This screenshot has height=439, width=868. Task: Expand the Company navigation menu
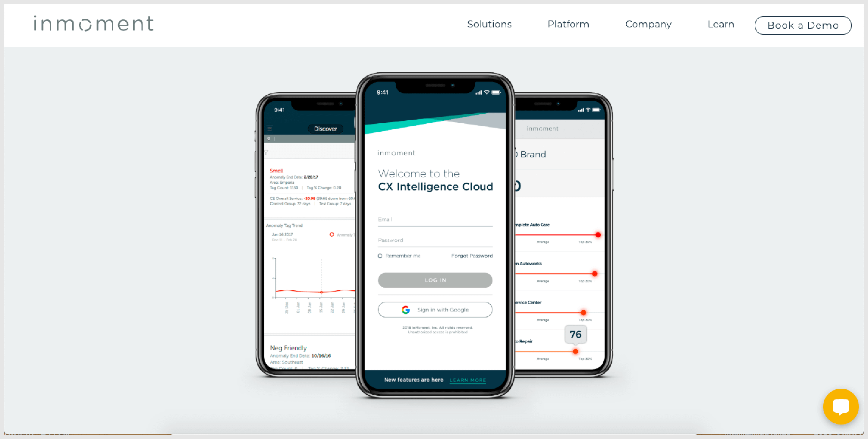pos(649,24)
